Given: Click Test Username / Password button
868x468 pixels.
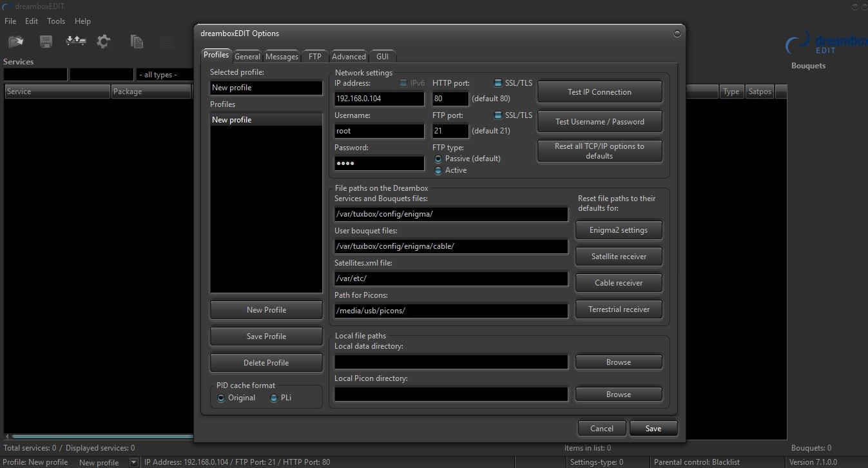Looking at the screenshot, I should pos(599,122).
